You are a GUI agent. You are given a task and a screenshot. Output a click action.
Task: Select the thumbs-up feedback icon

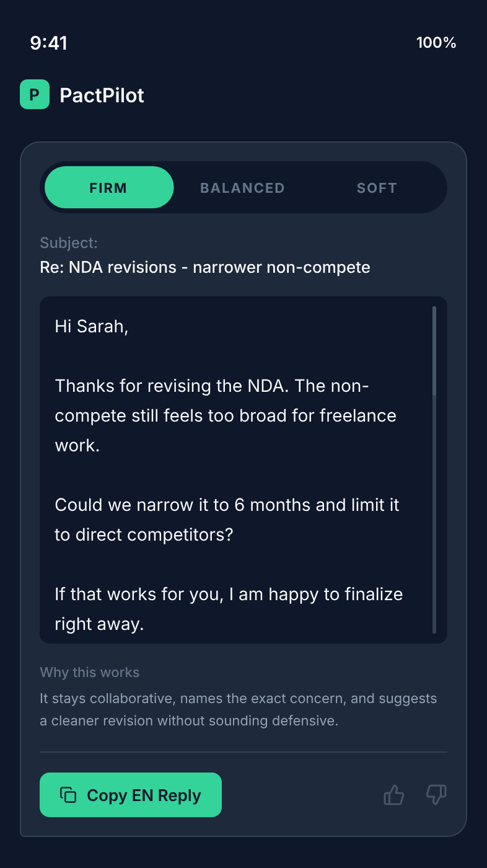[394, 794]
